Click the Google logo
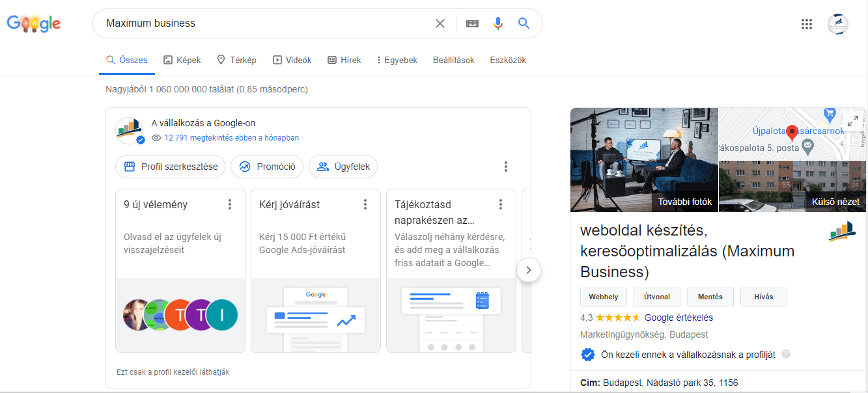 click(34, 24)
